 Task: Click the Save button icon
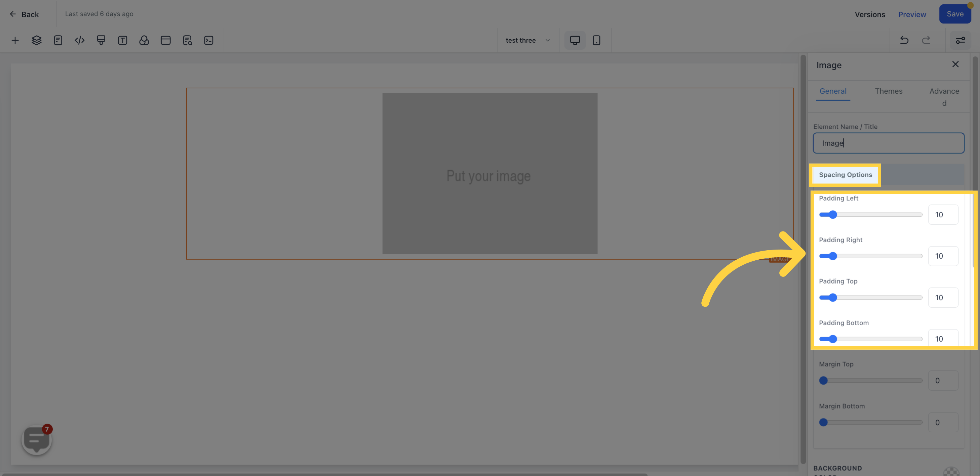(x=954, y=14)
